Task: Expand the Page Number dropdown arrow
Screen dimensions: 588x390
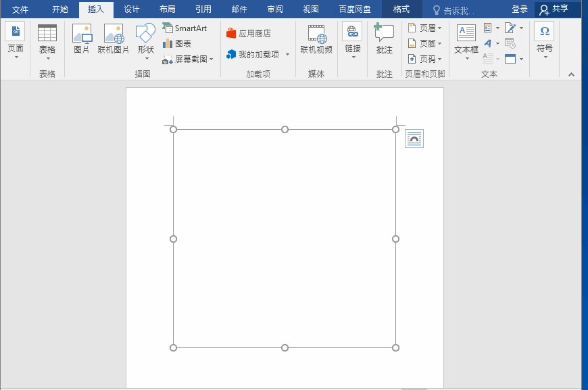Action: coord(439,59)
